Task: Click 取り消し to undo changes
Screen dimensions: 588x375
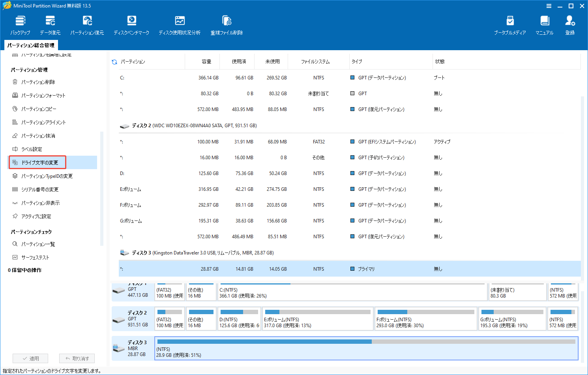Action: coord(77,358)
